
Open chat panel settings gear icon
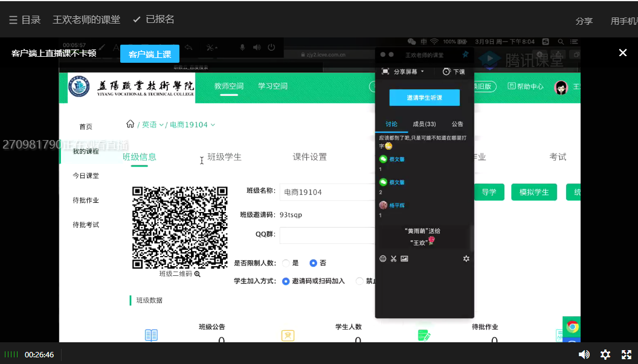pyautogui.click(x=466, y=258)
